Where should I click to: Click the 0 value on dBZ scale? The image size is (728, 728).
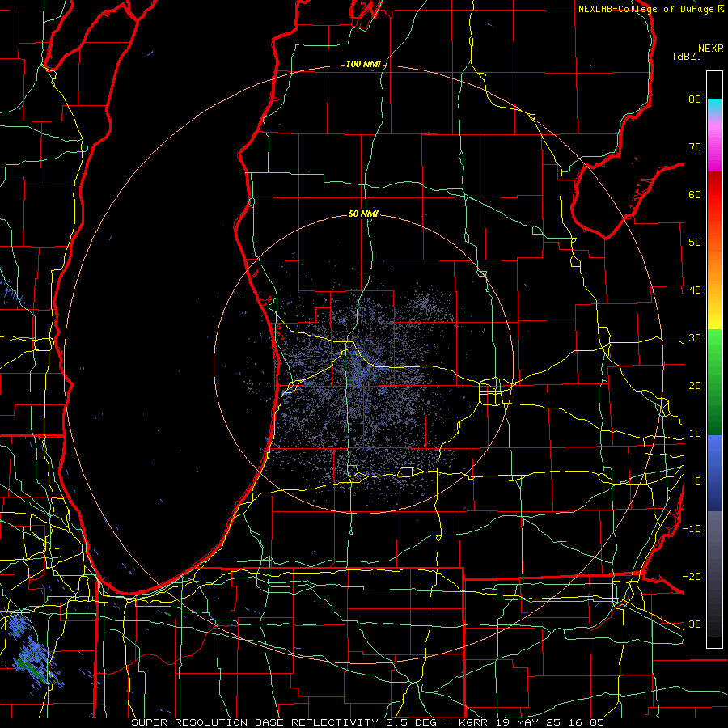pyautogui.click(x=698, y=481)
